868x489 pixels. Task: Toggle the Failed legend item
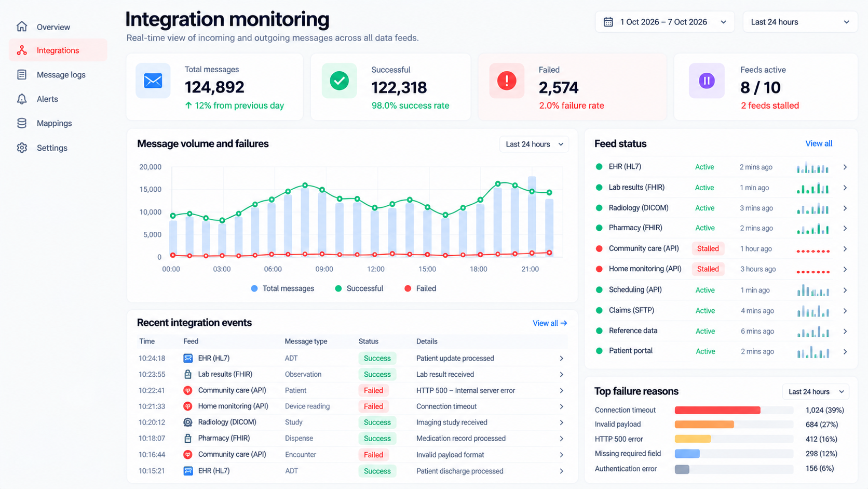[420, 288]
